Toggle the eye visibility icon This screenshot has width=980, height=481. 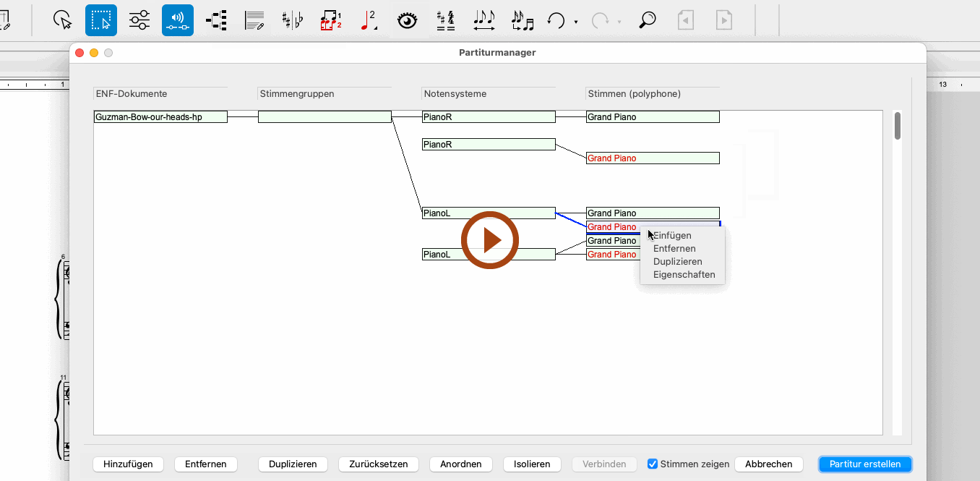408,20
